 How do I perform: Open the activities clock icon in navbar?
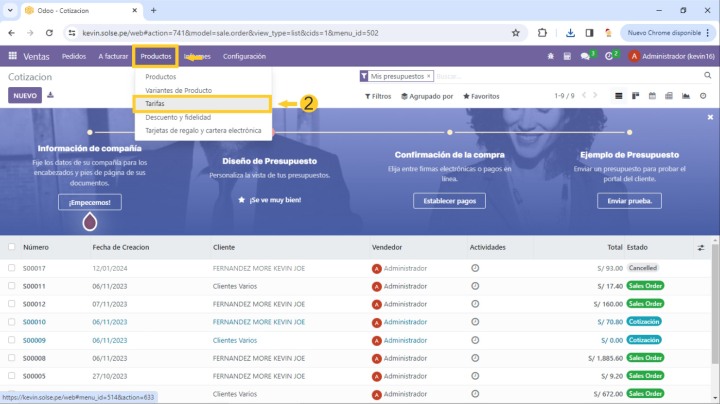(x=610, y=56)
